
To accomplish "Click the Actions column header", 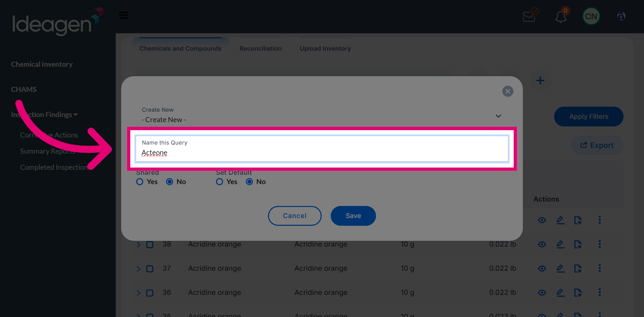I will click(x=546, y=199).
